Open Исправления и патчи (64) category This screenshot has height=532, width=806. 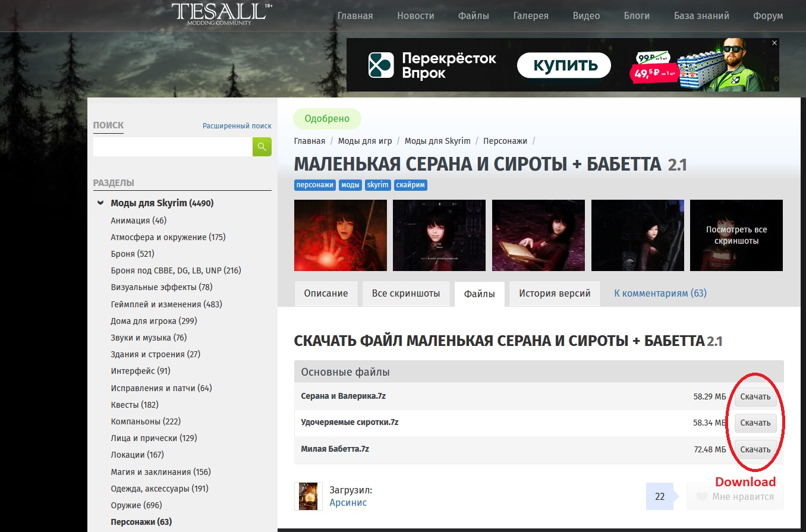[x=161, y=388]
